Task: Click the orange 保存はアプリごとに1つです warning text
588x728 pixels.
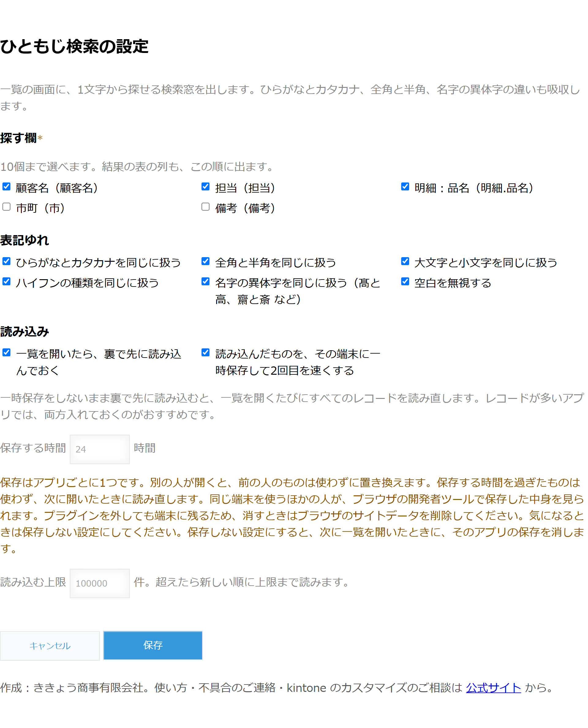Action: 292,516
